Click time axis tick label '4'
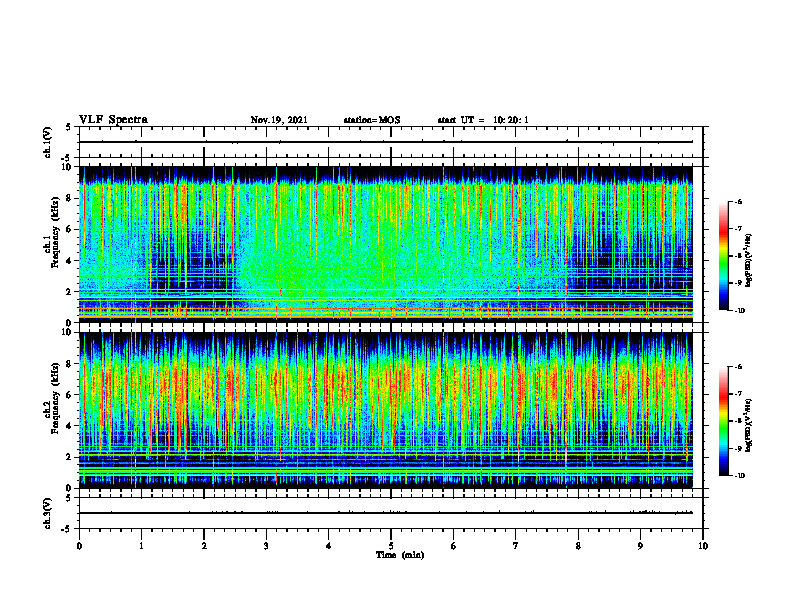Image resolution: width=792 pixels, height=612 pixels. click(329, 546)
